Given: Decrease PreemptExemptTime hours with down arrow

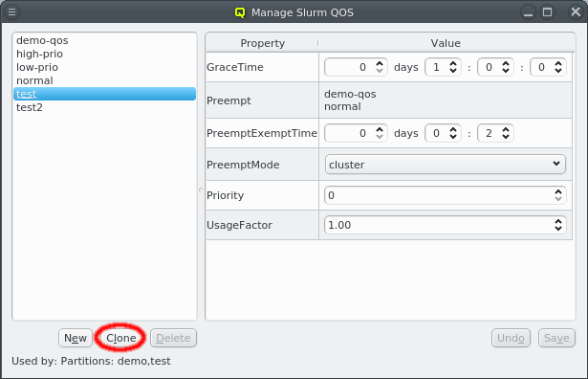Looking at the screenshot, I should (x=453, y=137).
